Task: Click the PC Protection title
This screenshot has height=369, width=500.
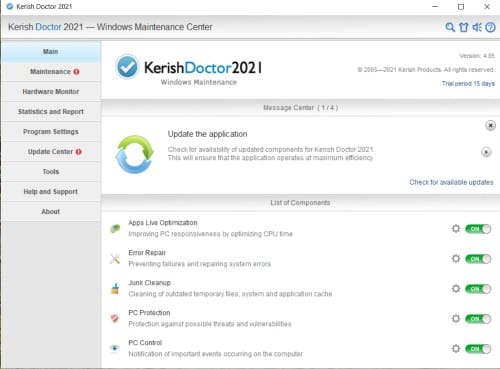Action: pos(149,313)
